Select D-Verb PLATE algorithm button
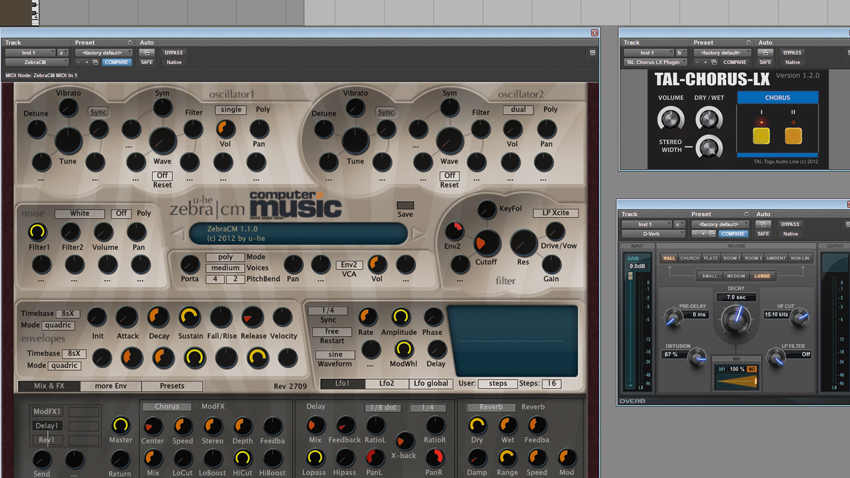Viewport: 850px width, 478px height. click(710, 258)
